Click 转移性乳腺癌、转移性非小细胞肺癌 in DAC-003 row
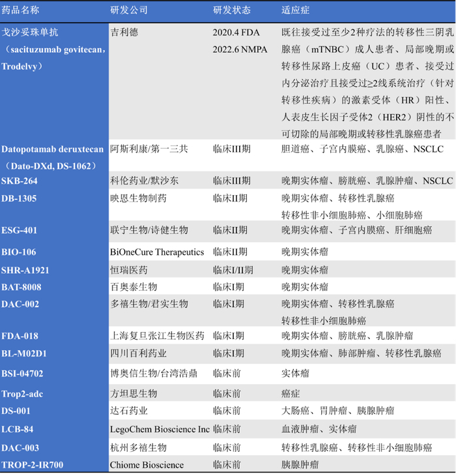Image resolution: width=456 pixels, height=476 pixels. click(x=356, y=448)
